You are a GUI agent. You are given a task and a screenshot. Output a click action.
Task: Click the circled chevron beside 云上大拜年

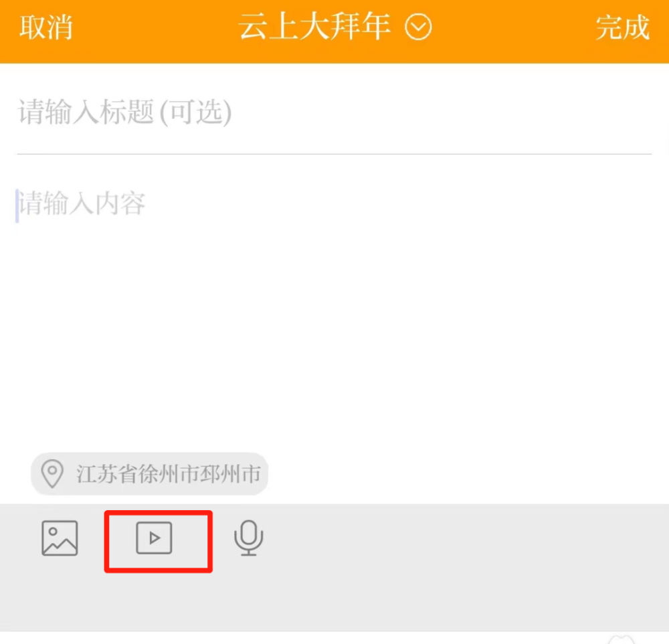pyautogui.click(x=418, y=27)
